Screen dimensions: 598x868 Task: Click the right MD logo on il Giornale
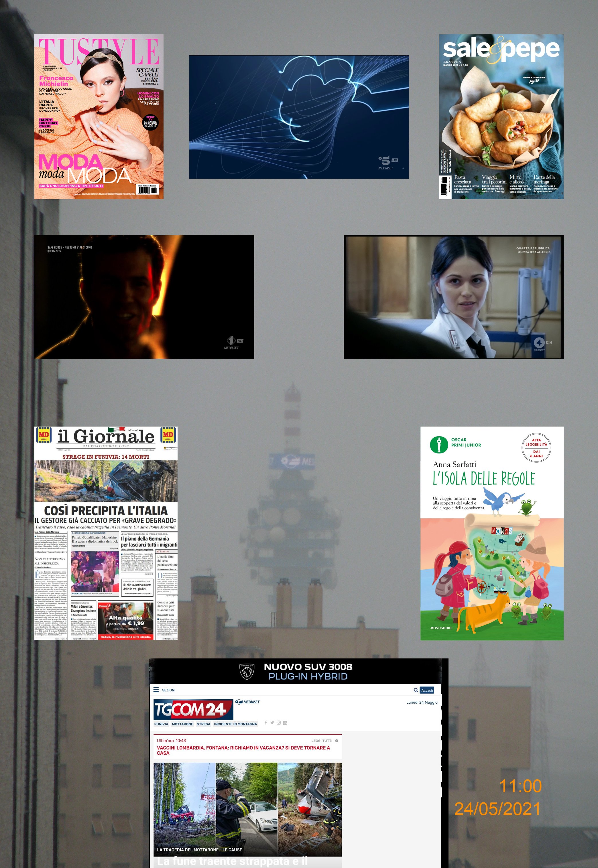(x=168, y=435)
